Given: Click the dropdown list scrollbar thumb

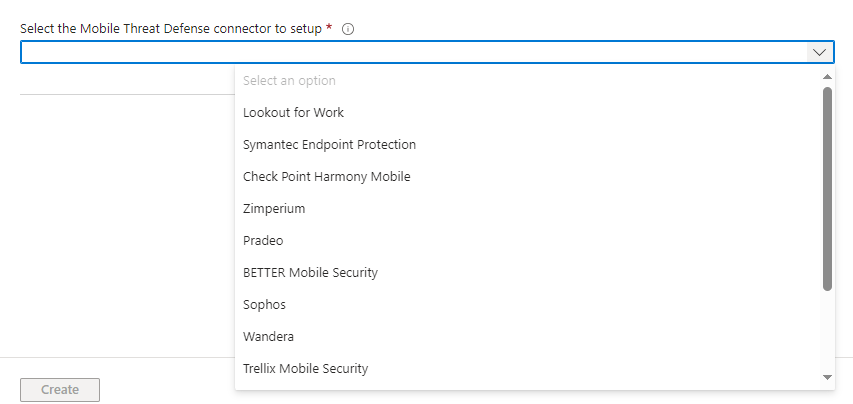Looking at the screenshot, I should pos(827,188).
